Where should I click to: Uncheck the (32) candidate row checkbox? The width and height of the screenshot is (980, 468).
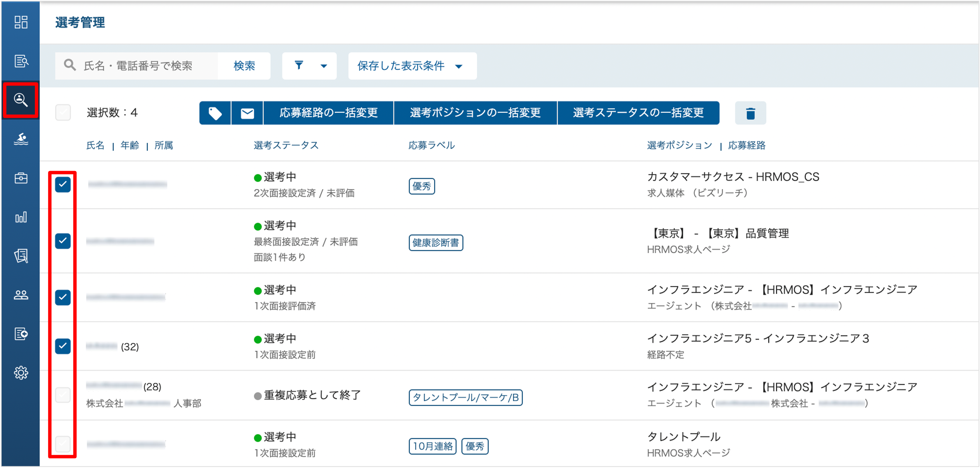pos(63,346)
